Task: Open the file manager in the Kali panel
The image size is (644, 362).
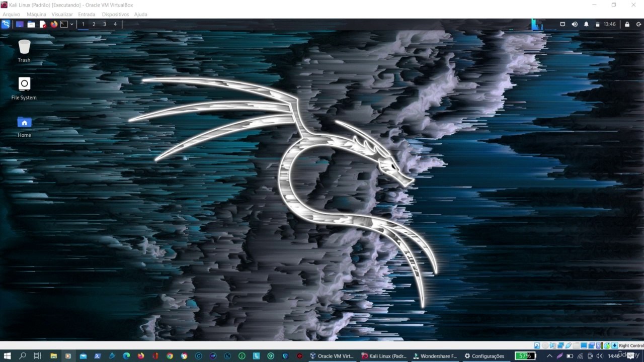Action: pos(31,24)
